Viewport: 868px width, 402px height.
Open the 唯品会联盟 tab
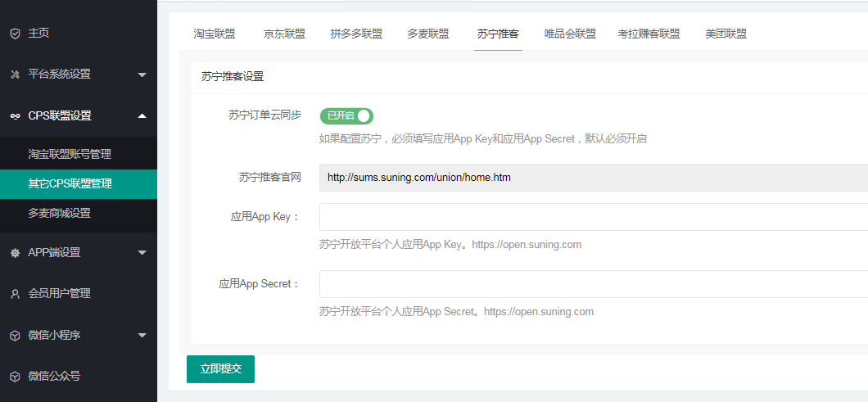point(570,34)
